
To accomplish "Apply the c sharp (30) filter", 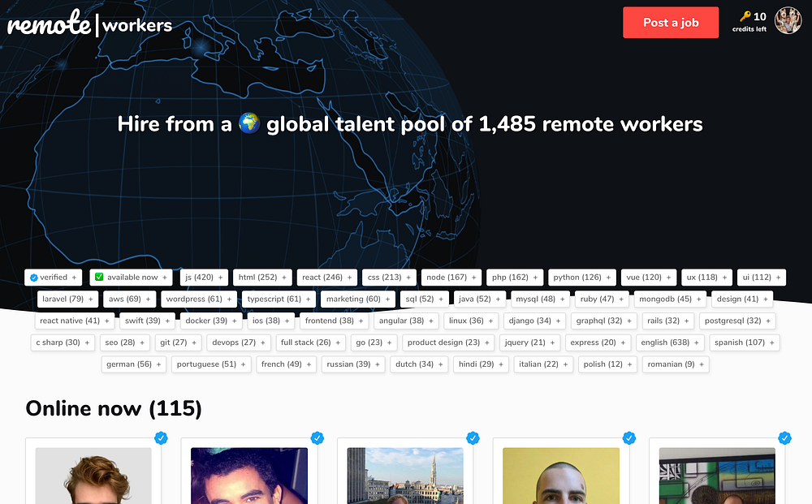I will 63,342.
